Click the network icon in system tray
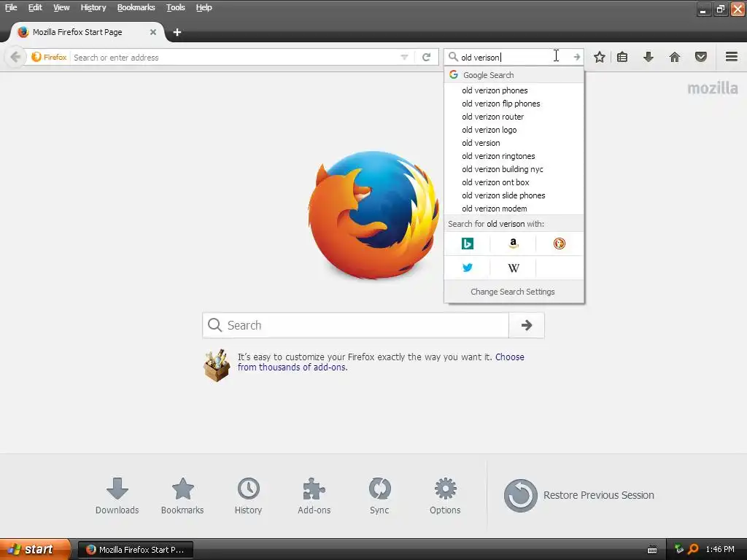 click(x=679, y=549)
